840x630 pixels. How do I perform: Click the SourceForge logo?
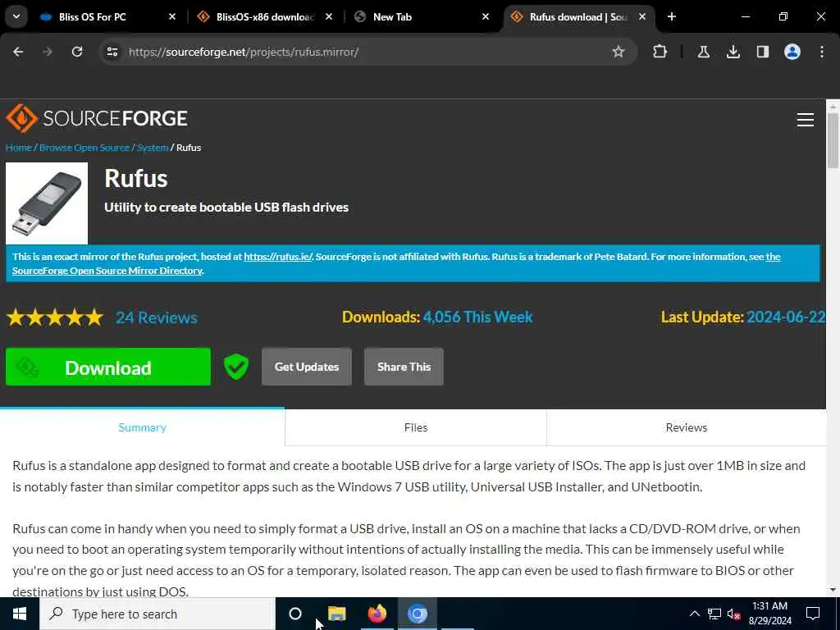click(x=97, y=118)
